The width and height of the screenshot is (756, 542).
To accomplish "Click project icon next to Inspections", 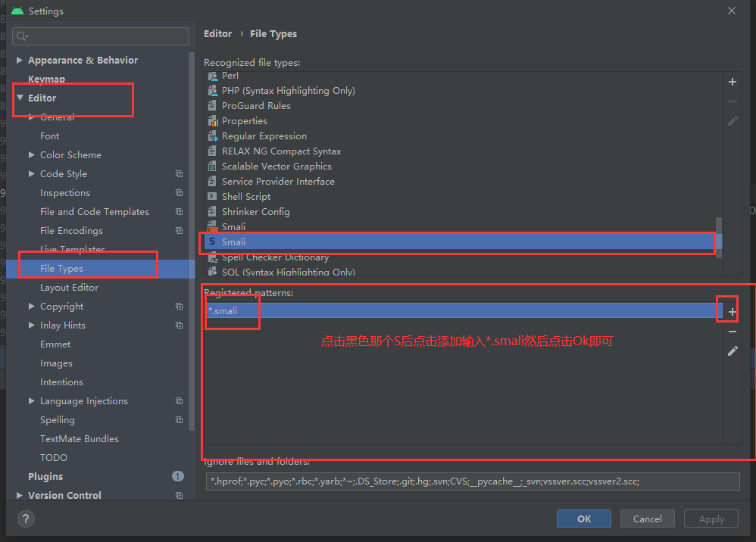I will coord(179,193).
